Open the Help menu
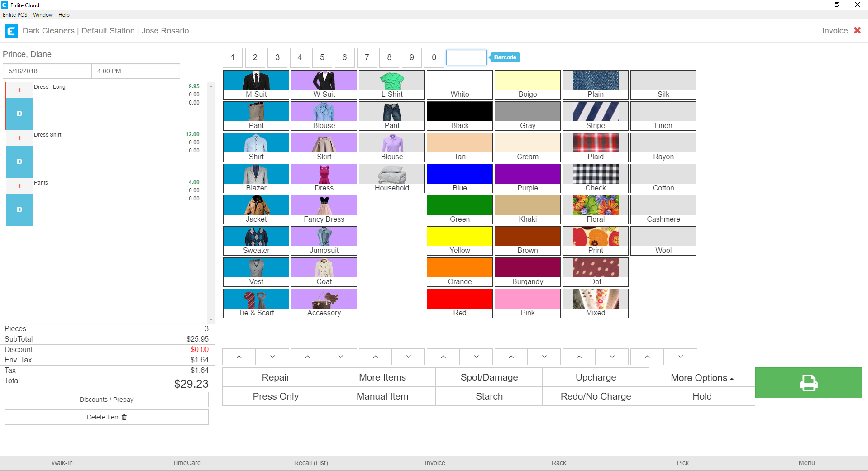The height and width of the screenshot is (471, 868). (x=64, y=15)
